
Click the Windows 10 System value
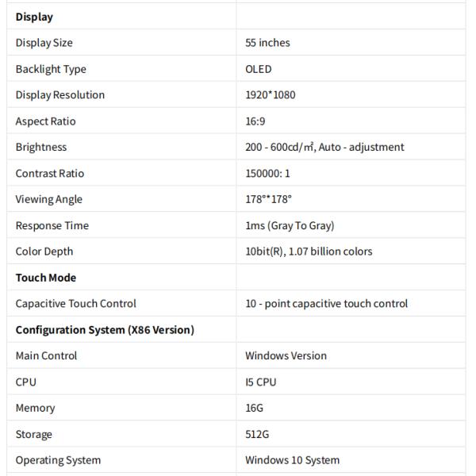pos(292,460)
